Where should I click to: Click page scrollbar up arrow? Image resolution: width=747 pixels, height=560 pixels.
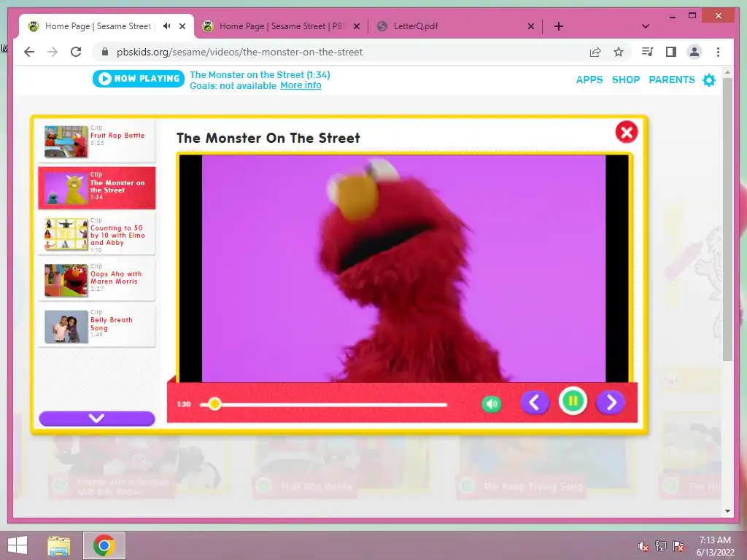[727, 72]
